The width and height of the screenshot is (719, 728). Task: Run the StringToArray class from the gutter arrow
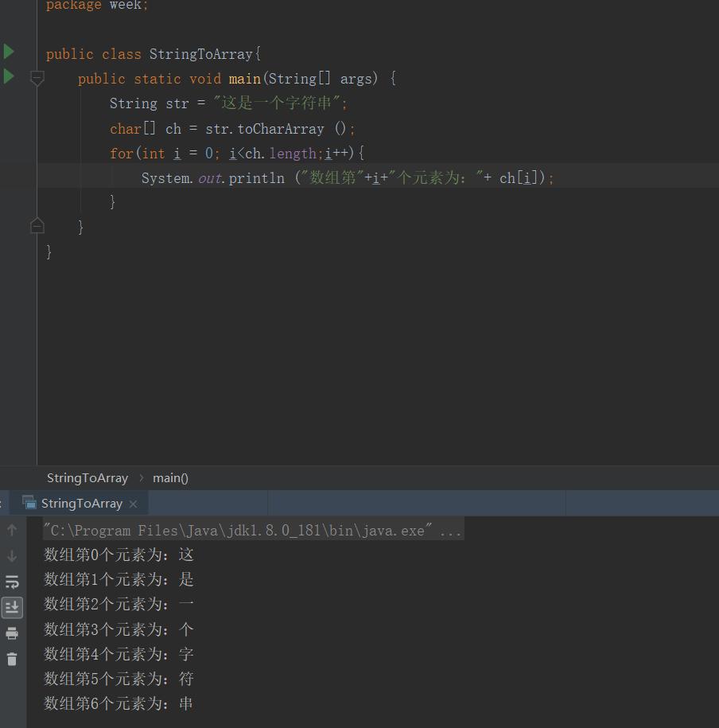click(9, 52)
